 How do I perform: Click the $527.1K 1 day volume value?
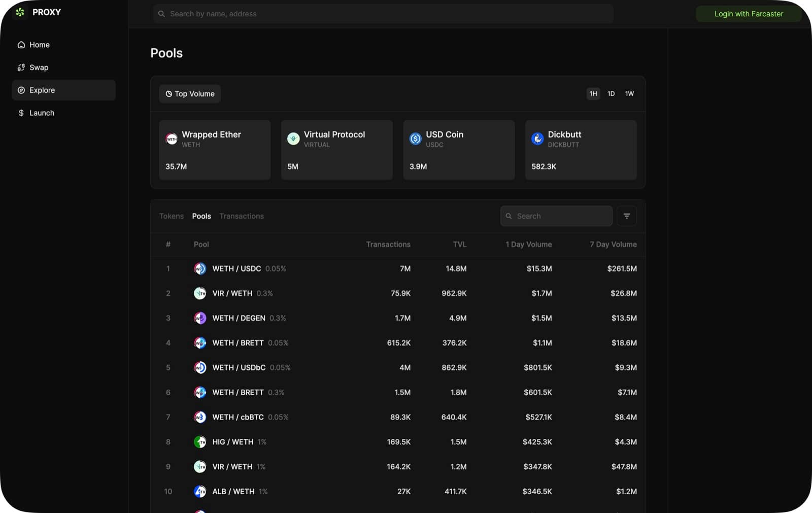538,417
